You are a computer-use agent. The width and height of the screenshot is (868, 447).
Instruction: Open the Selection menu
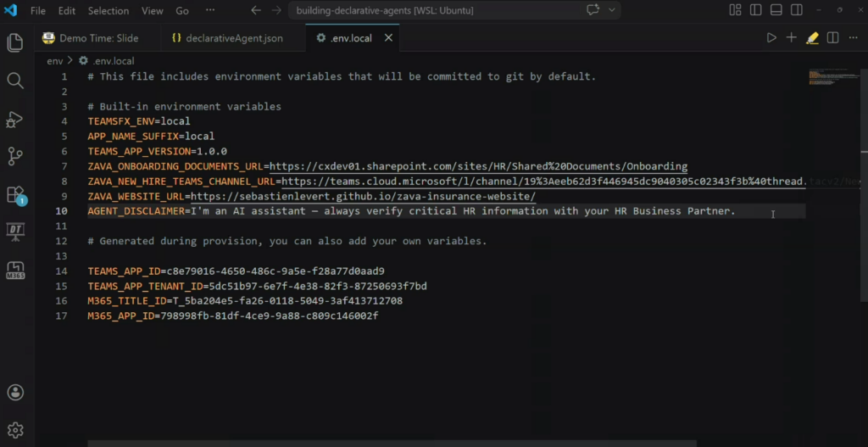click(x=107, y=11)
